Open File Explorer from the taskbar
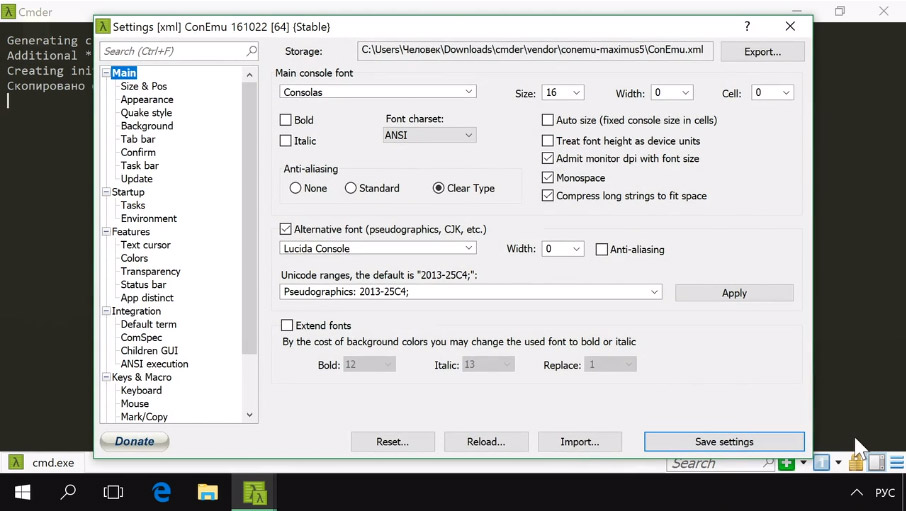Viewport: 906px width, 511px height. (207, 492)
